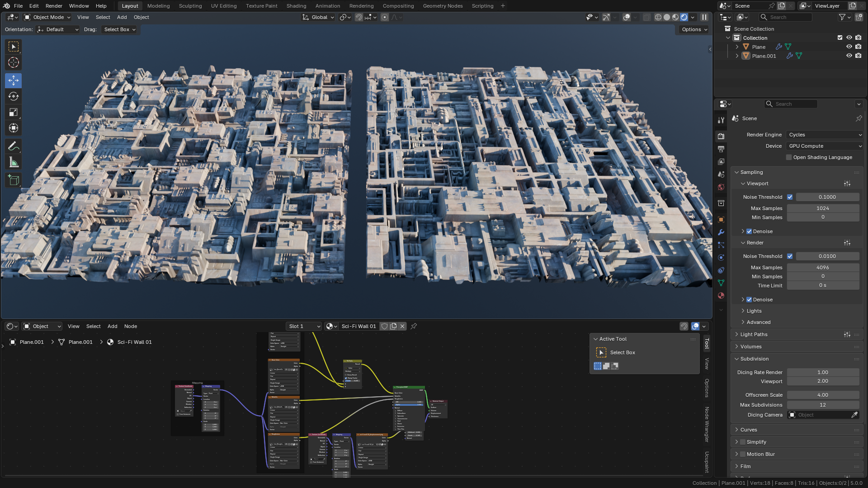Click the Viewport Max Samples field
Image resolution: width=868 pixels, height=488 pixels.
click(822, 208)
